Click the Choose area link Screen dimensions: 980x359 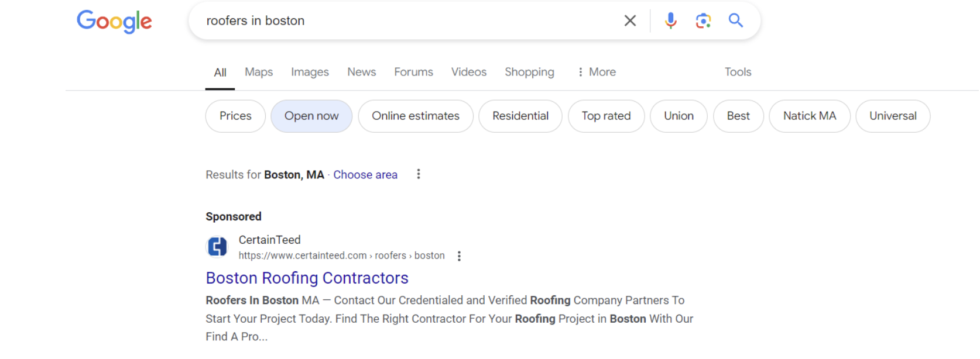pyautogui.click(x=365, y=175)
